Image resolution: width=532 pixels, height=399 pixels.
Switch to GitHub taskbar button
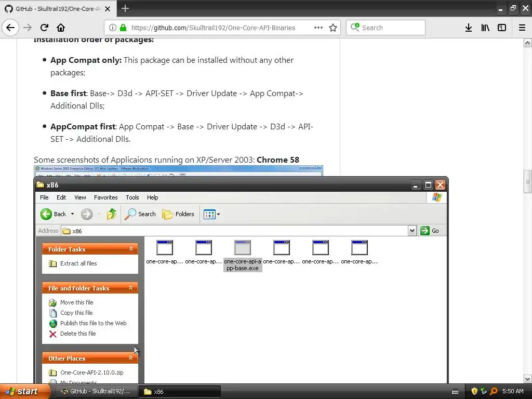[96, 392]
